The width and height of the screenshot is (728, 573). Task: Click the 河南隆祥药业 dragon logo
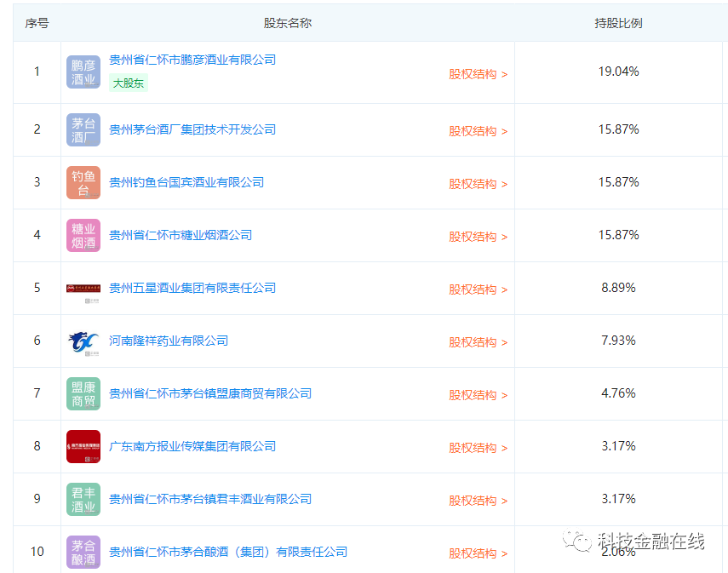point(83,342)
